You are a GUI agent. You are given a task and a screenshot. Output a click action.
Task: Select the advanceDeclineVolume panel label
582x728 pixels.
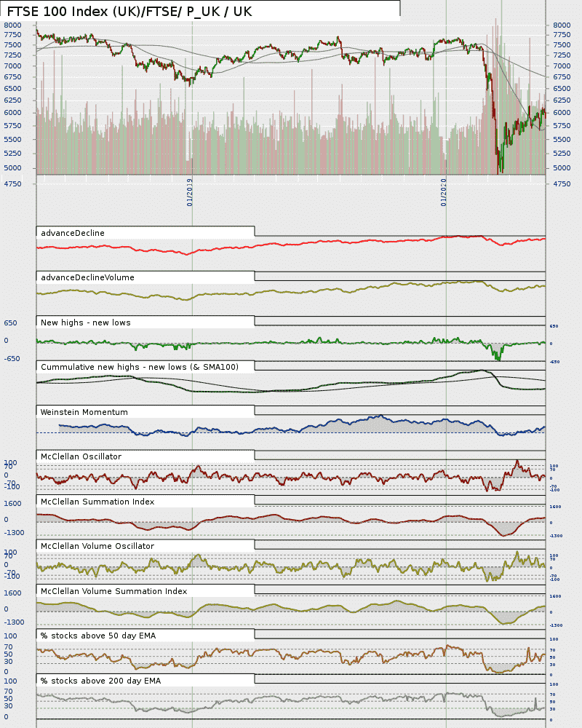[87, 277]
